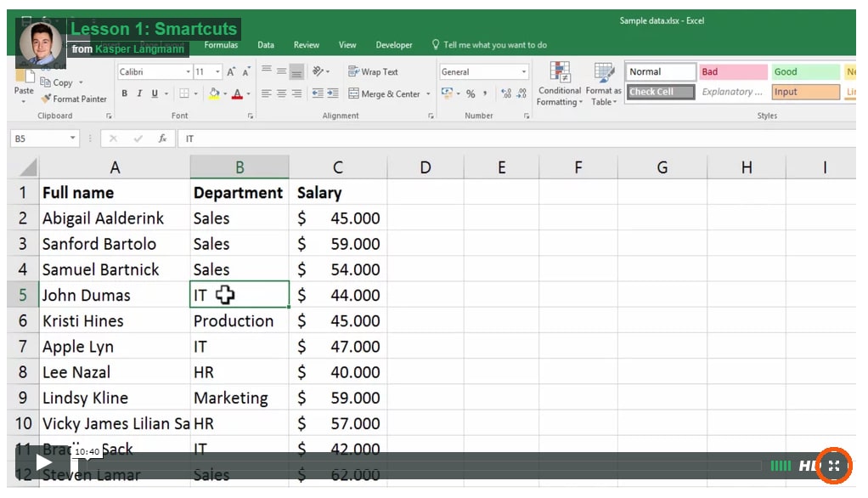Open the Fill Color dropdown arrow
Screen dimensions: 868x498
pyautogui.click(x=225, y=93)
